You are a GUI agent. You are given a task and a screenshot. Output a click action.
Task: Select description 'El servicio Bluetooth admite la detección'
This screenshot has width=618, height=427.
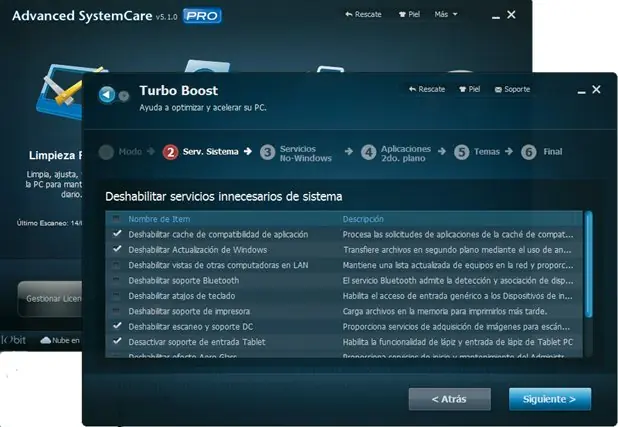tap(458, 280)
